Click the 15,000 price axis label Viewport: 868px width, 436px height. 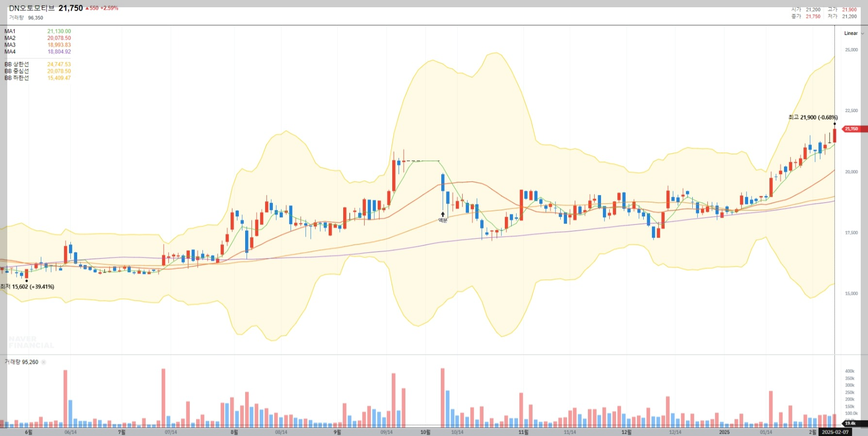click(x=851, y=294)
